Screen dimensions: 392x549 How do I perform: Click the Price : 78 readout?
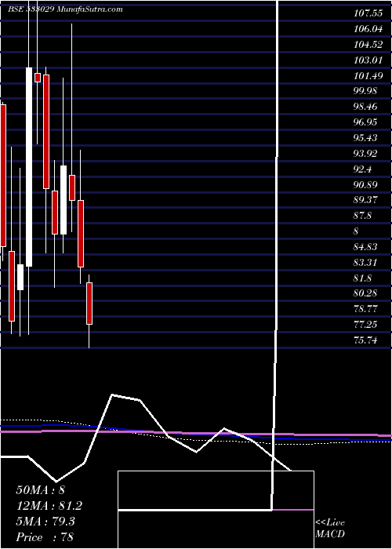45,537
